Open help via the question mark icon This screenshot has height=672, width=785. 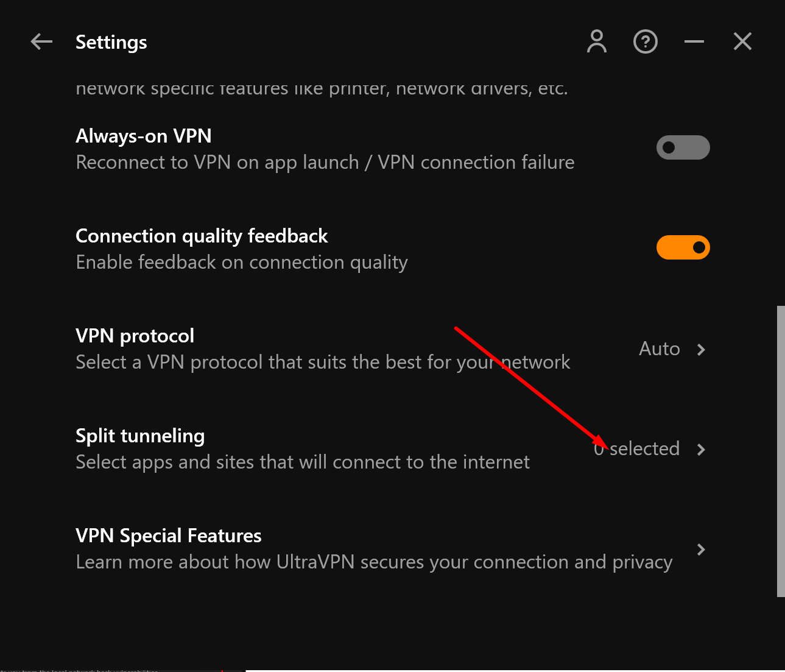(x=646, y=41)
